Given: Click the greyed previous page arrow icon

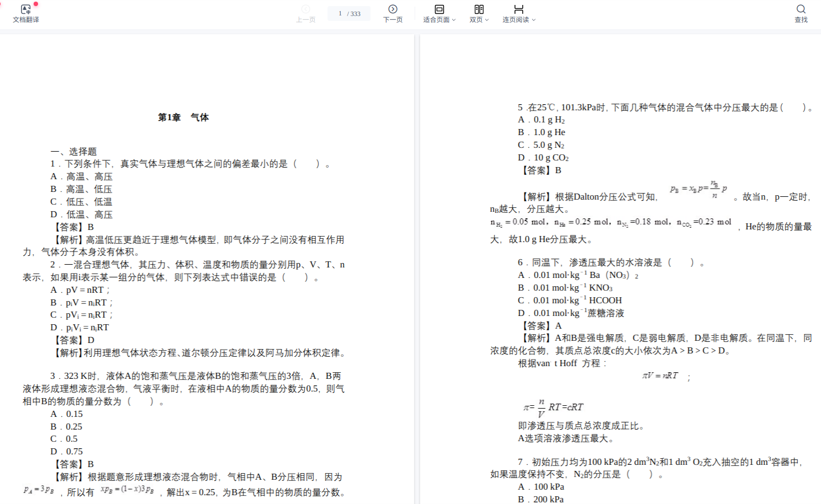Looking at the screenshot, I should coord(305,9).
